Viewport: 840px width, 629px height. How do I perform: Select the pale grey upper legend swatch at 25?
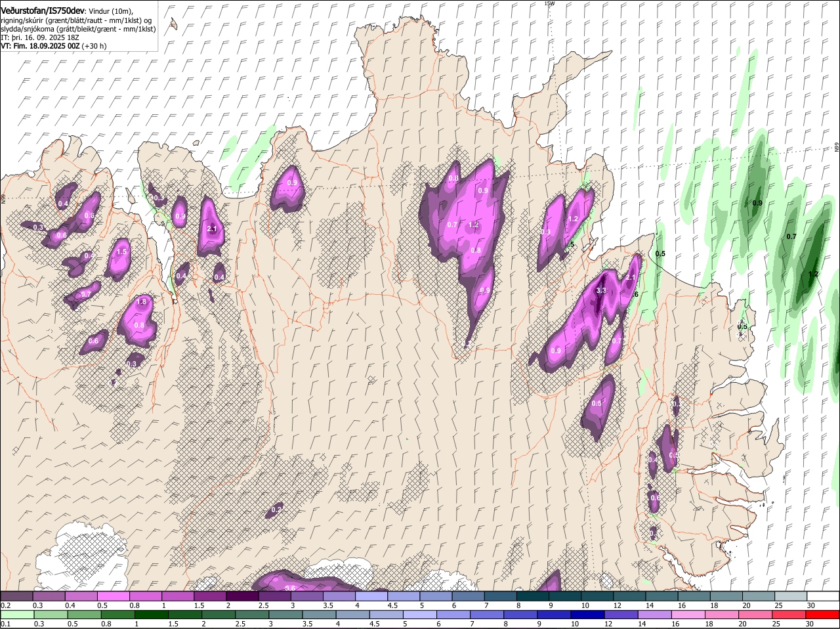point(791,596)
